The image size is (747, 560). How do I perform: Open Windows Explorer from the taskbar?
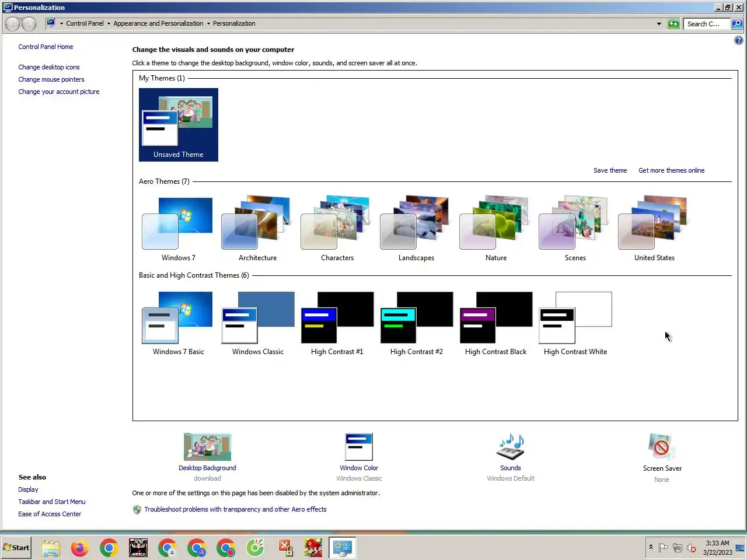click(51, 548)
